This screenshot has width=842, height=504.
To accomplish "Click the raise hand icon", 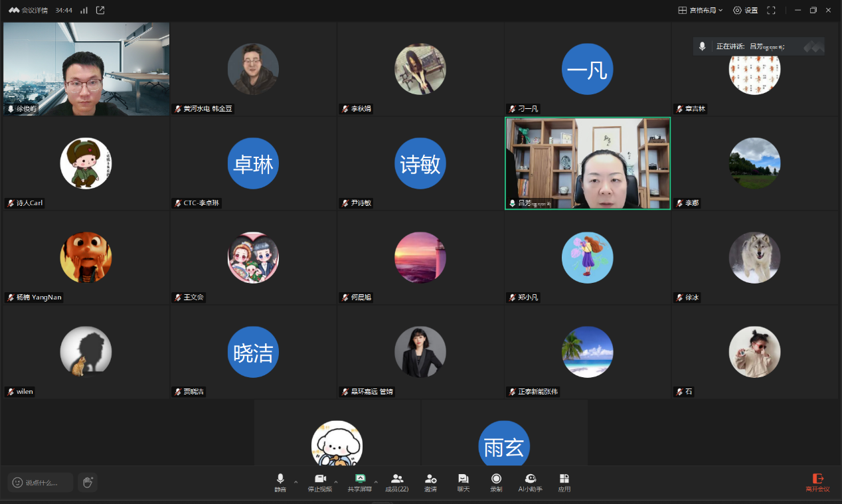I will coord(87,482).
